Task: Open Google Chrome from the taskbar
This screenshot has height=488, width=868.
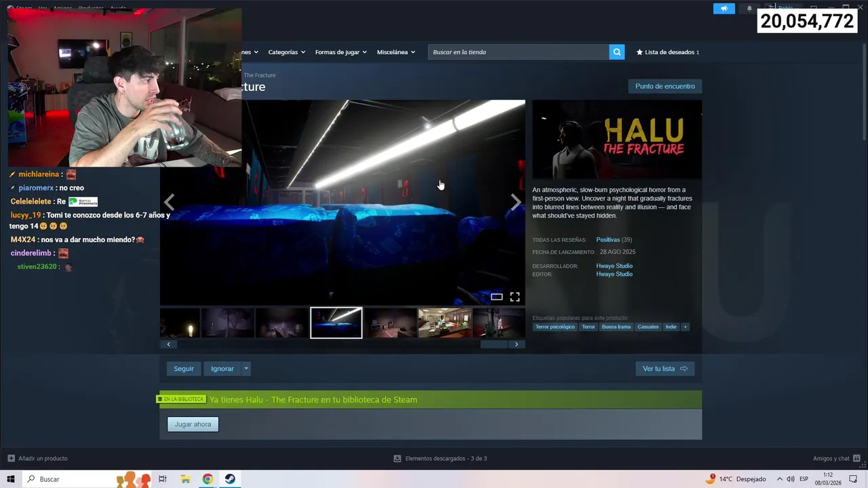Action: tap(208, 479)
